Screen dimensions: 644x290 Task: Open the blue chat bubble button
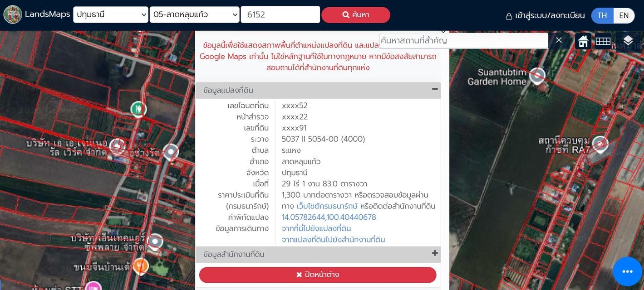point(628,271)
